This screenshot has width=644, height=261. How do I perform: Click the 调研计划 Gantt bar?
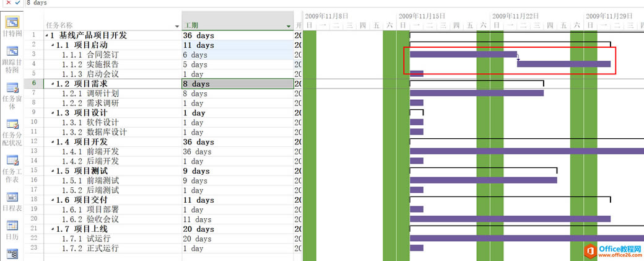tap(477, 93)
